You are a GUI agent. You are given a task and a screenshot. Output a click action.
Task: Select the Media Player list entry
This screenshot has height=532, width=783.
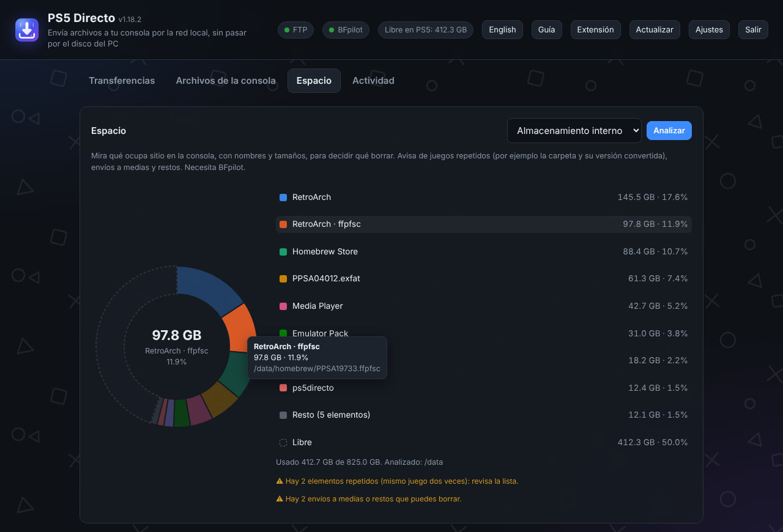tap(484, 306)
